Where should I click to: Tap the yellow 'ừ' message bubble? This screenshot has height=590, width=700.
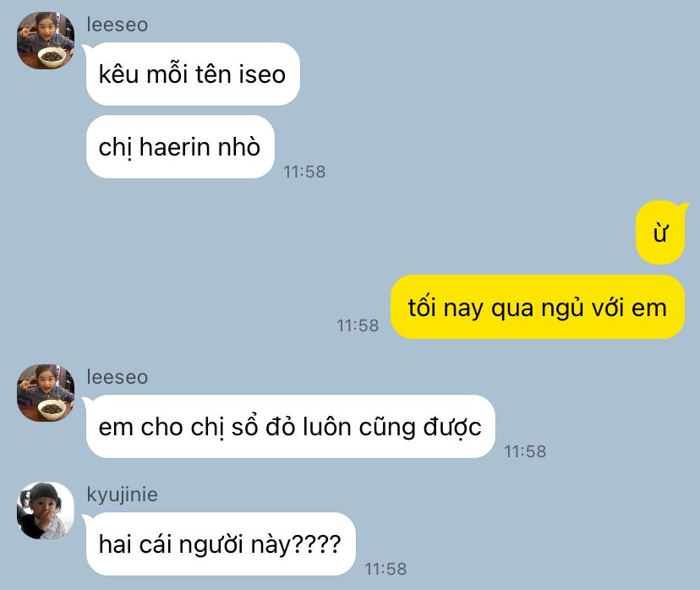coord(660,232)
